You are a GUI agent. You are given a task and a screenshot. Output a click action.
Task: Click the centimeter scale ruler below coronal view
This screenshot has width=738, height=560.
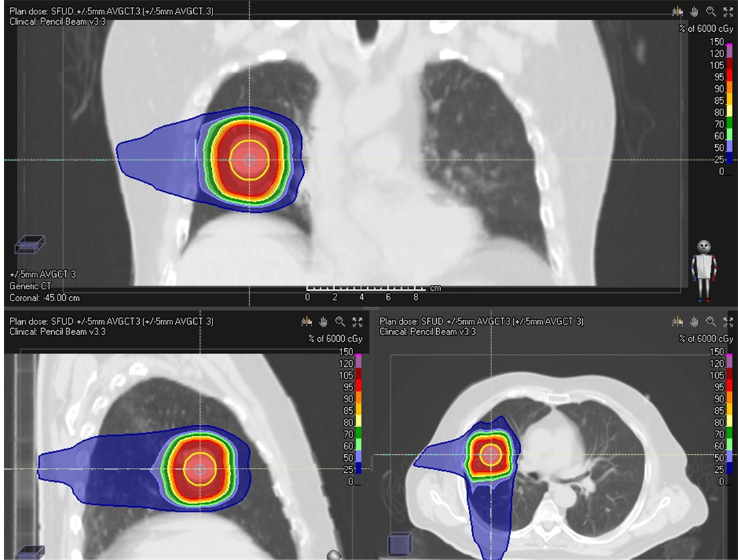coord(365,287)
